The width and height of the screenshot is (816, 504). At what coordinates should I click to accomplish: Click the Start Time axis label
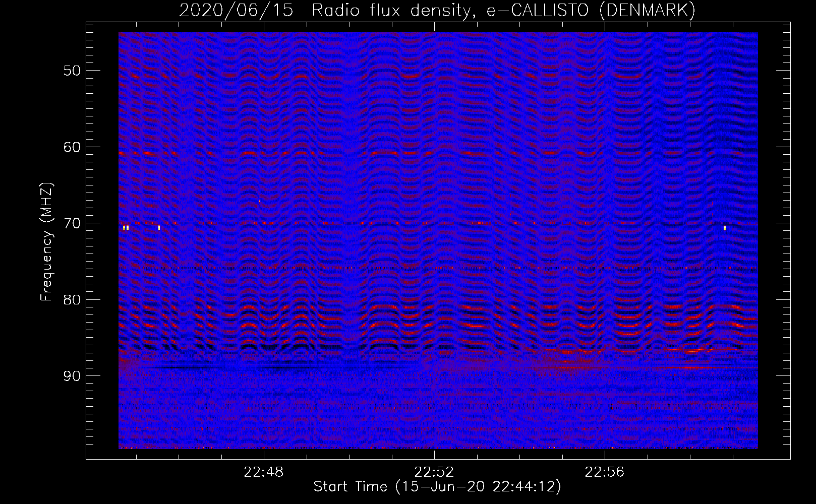click(x=437, y=487)
